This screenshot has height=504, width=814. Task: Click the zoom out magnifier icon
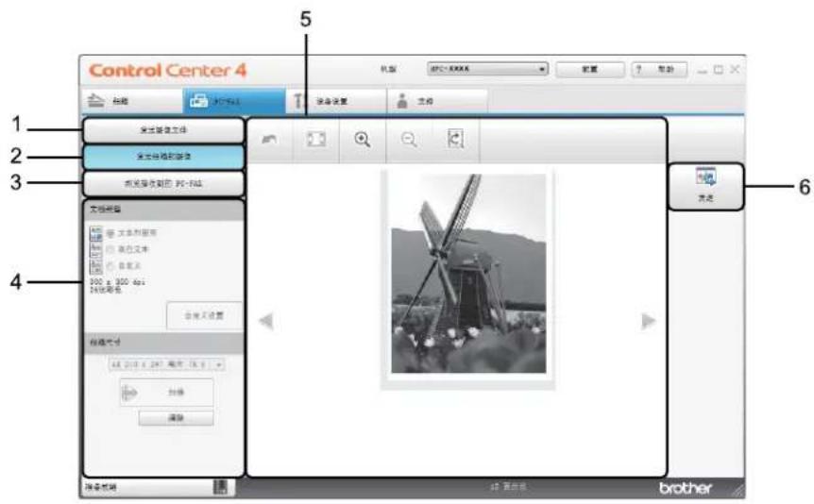pos(409,140)
